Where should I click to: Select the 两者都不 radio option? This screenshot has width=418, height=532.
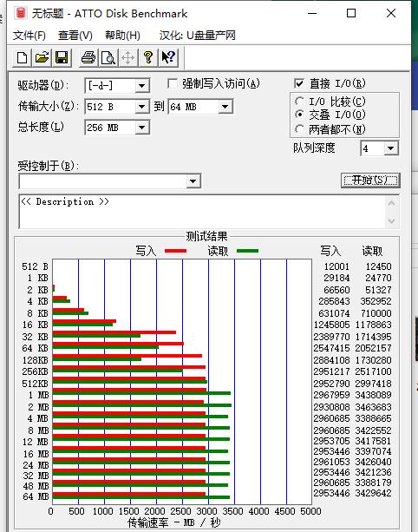[x=299, y=129]
